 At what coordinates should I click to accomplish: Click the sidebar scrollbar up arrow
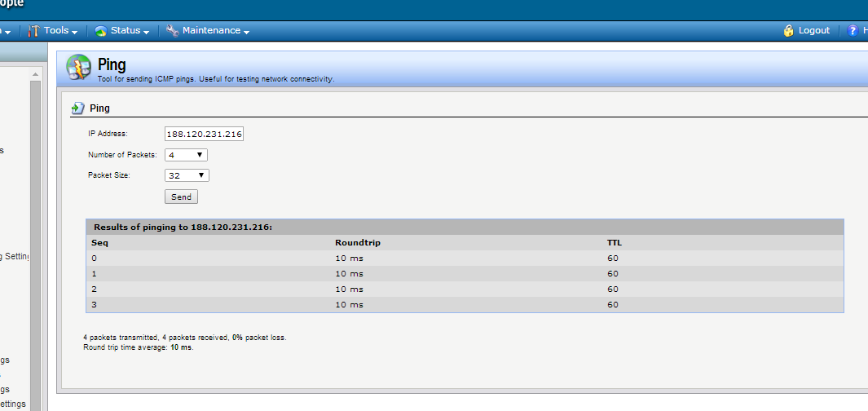click(35, 74)
